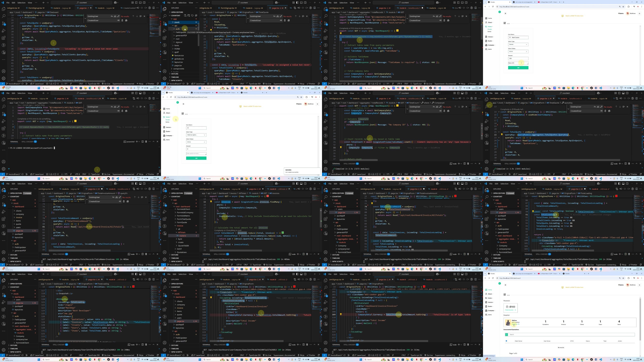This screenshot has width=644, height=362.
Task: Open Netflix taskbar icon under Next Course browser
Action: 578,88
